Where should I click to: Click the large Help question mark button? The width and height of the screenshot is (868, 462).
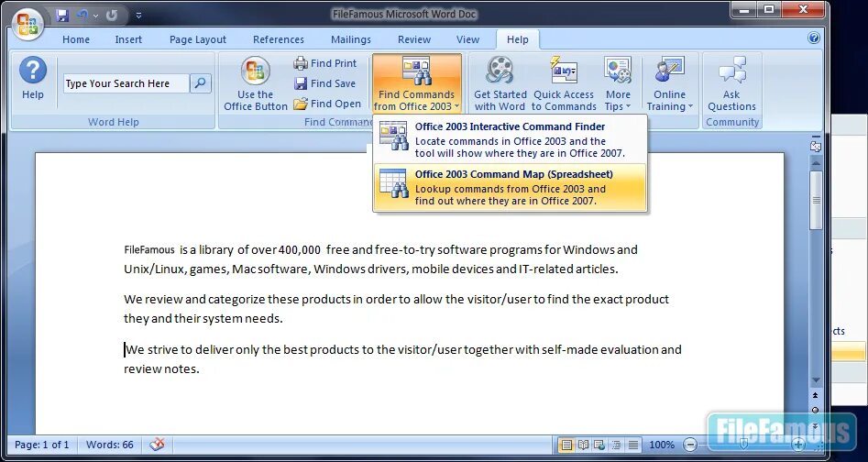click(x=33, y=79)
